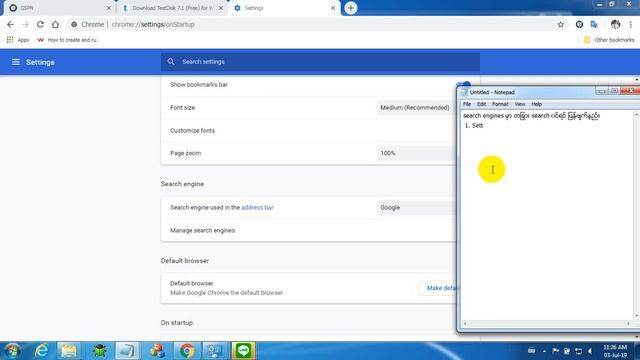Open the LINE app taskbar icon
Image resolution: width=640 pixels, height=360 pixels.
pyautogui.click(x=243, y=351)
